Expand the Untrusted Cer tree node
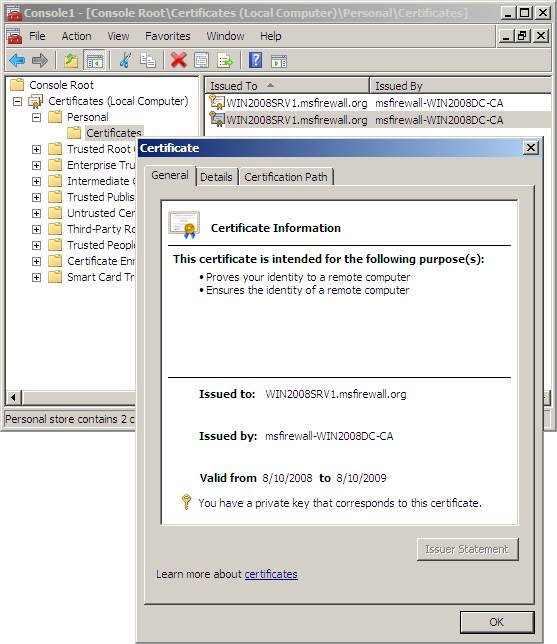This screenshot has width=557, height=644. 37,214
